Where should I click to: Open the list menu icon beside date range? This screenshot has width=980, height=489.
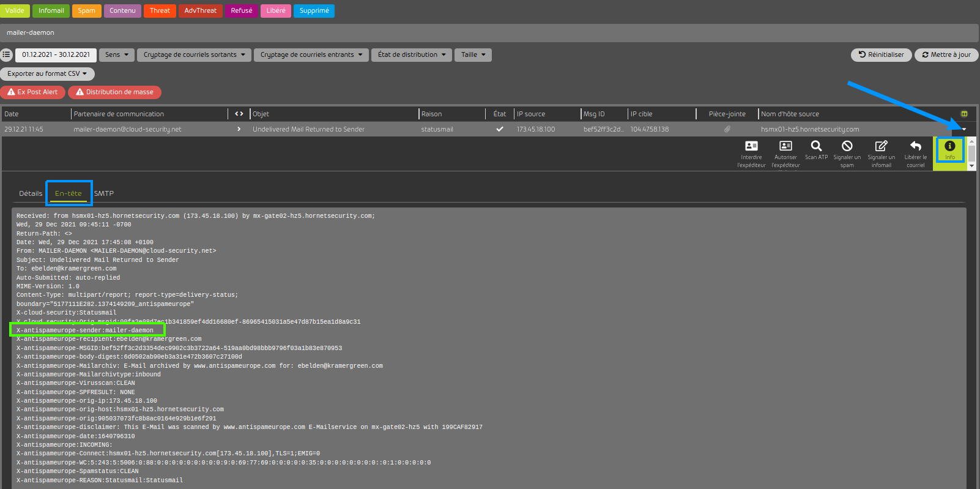pos(6,55)
